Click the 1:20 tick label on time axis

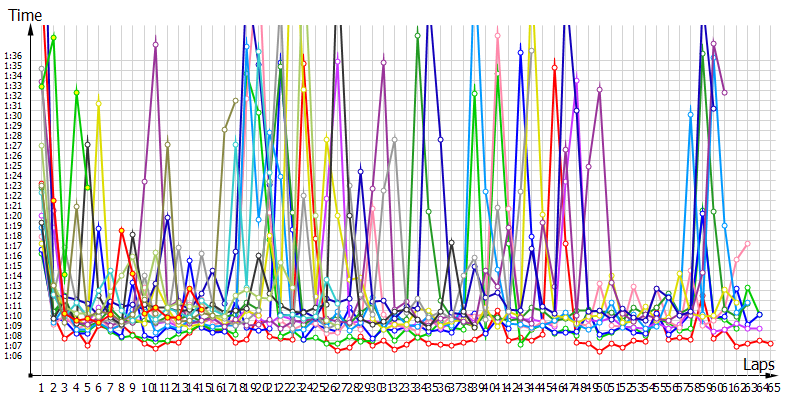coord(13,215)
